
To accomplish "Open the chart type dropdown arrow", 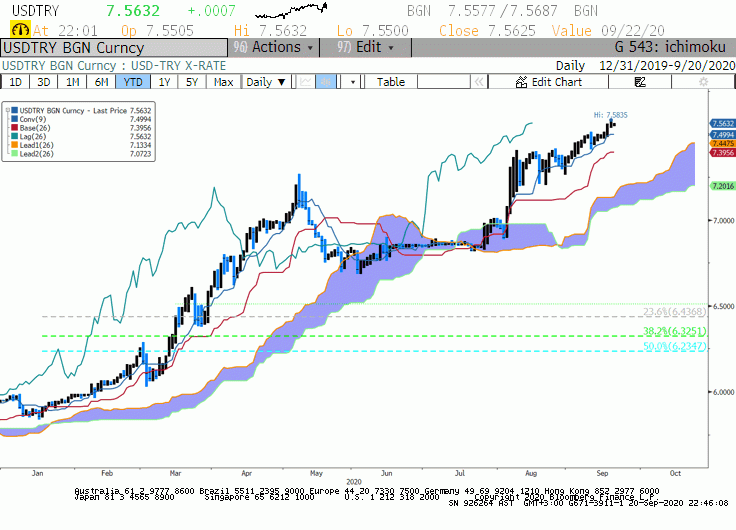I will [x=353, y=82].
